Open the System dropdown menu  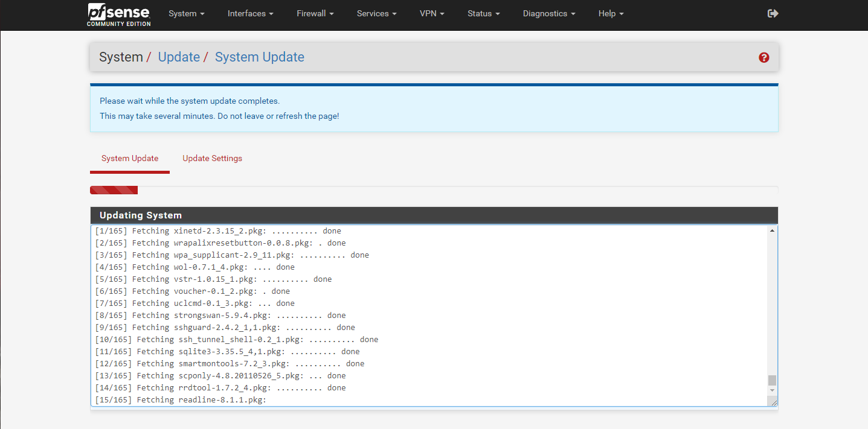[187, 13]
